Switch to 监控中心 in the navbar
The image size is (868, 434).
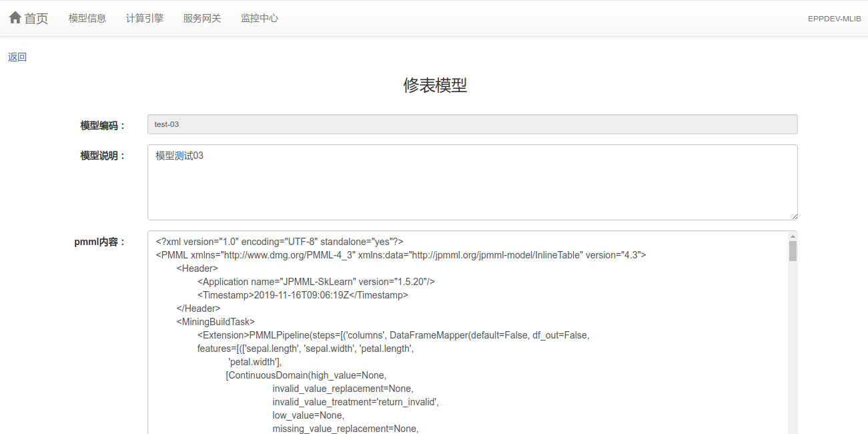tap(260, 19)
